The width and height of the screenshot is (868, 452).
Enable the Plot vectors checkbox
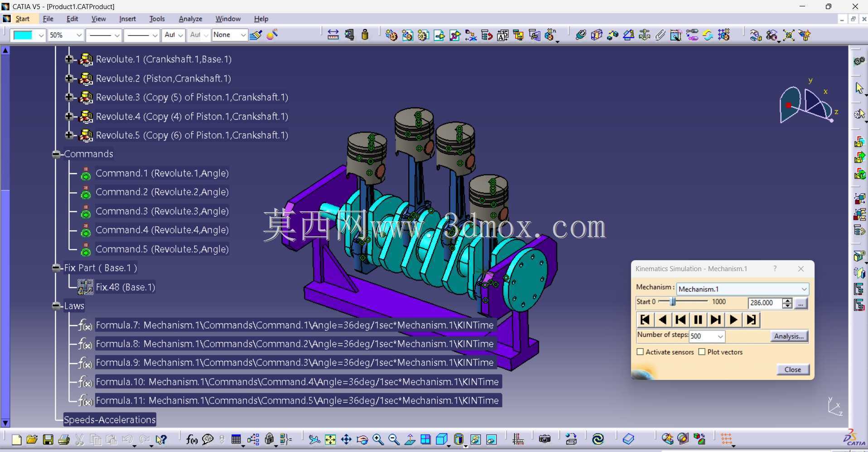point(702,352)
